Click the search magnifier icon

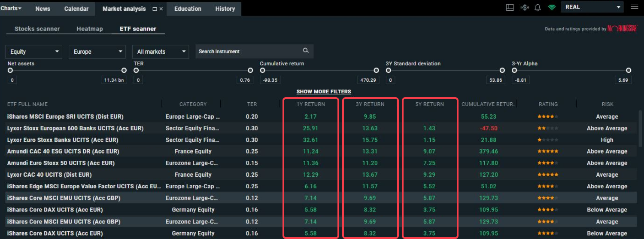coord(306,51)
